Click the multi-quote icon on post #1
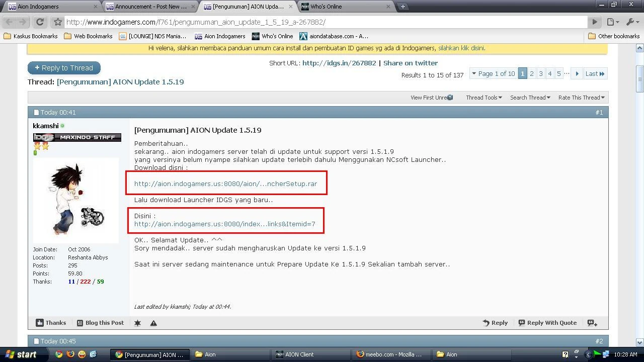 click(592, 323)
